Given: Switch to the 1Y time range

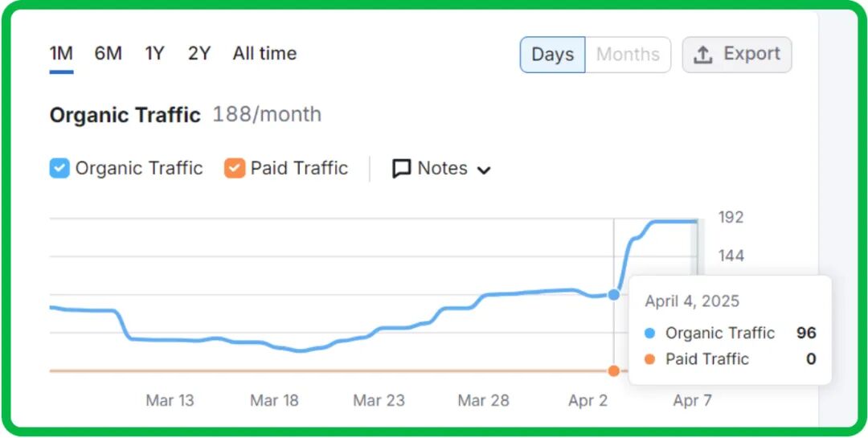Looking at the screenshot, I should coord(154,54).
